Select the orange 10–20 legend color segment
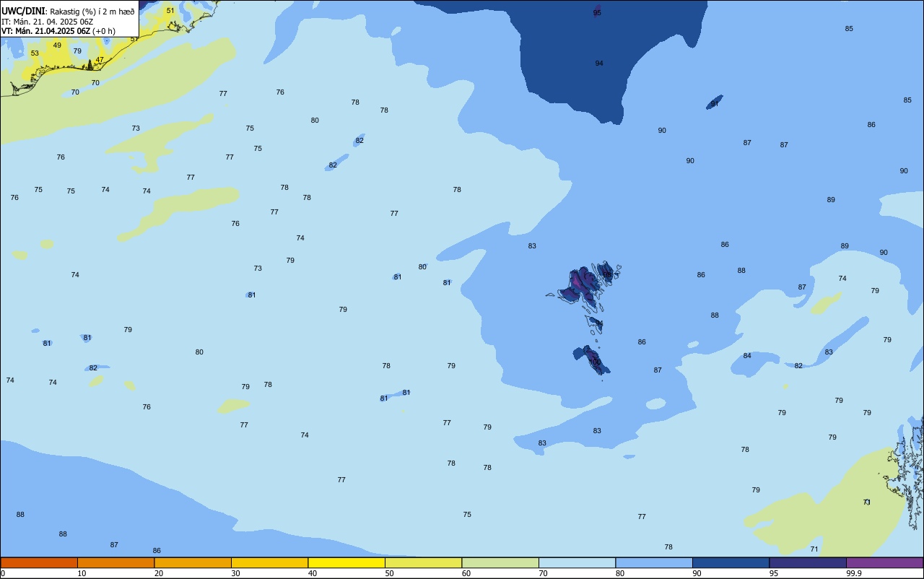924x579 pixels. pyautogui.click(x=115, y=562)
